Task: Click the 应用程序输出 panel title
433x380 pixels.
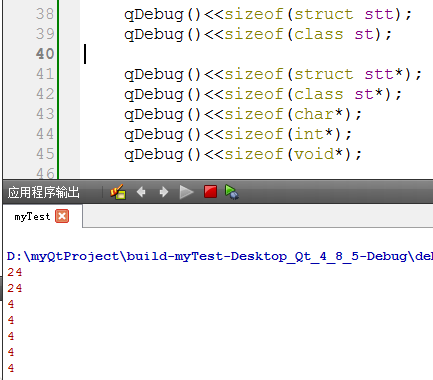Action: coord(44,192)
